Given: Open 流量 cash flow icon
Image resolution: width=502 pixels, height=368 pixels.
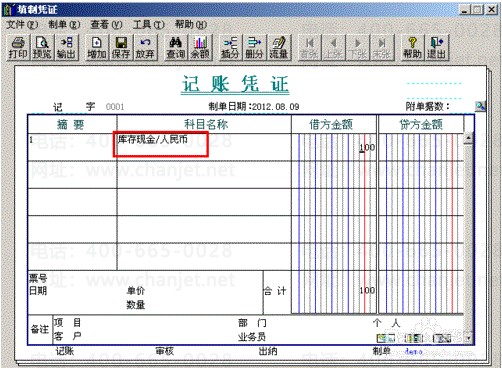Looking at the screenshot, I should point(279,47).
